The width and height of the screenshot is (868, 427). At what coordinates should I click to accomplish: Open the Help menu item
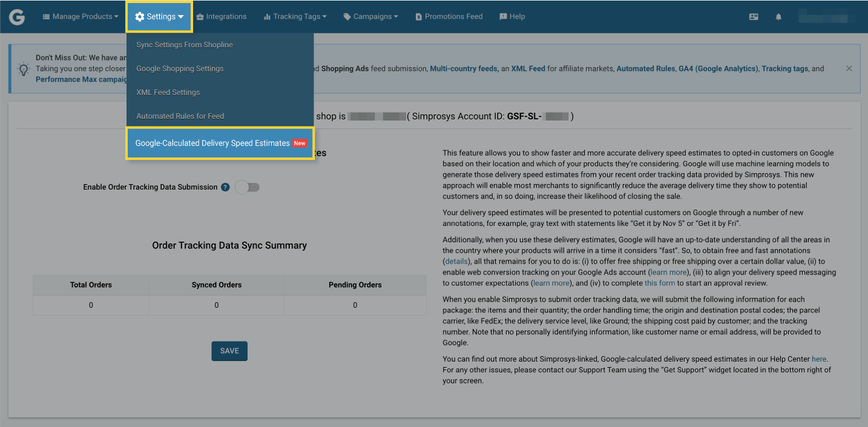(512, 17)
